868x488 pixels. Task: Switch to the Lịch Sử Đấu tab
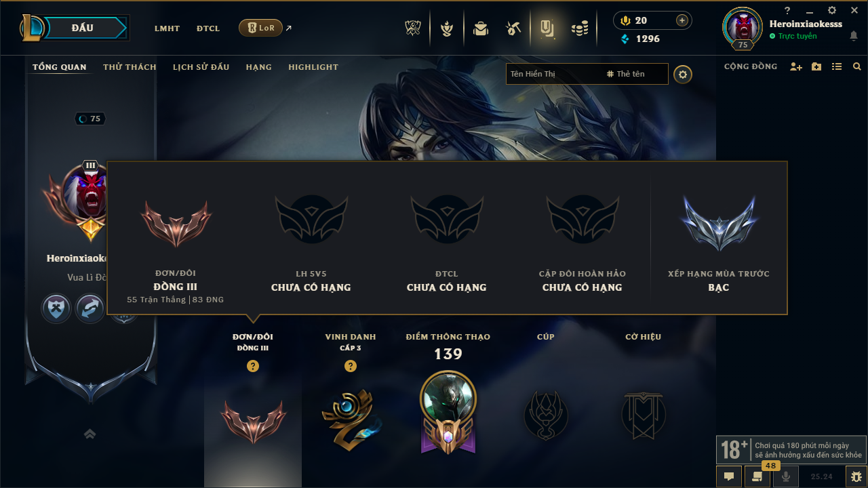[201, 67]
